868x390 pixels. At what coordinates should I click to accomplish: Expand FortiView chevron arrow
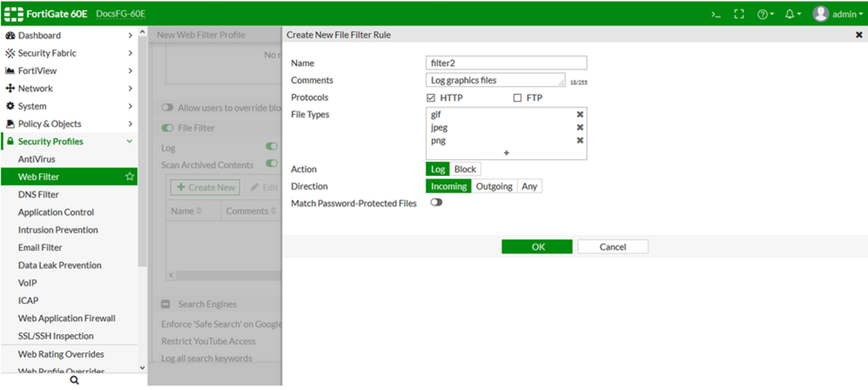(x=130, y=71)
